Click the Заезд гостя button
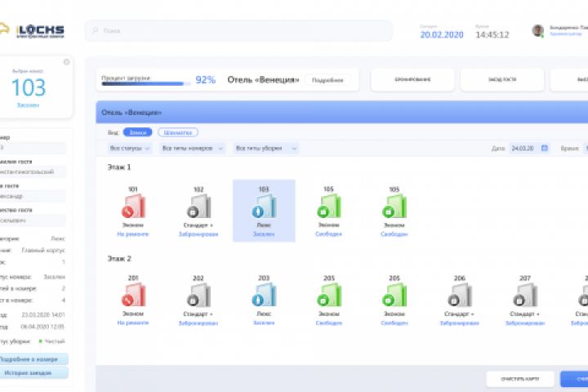The width and height of the screenshot is (588, 392). pyautogui.click(x=502, y=79)
